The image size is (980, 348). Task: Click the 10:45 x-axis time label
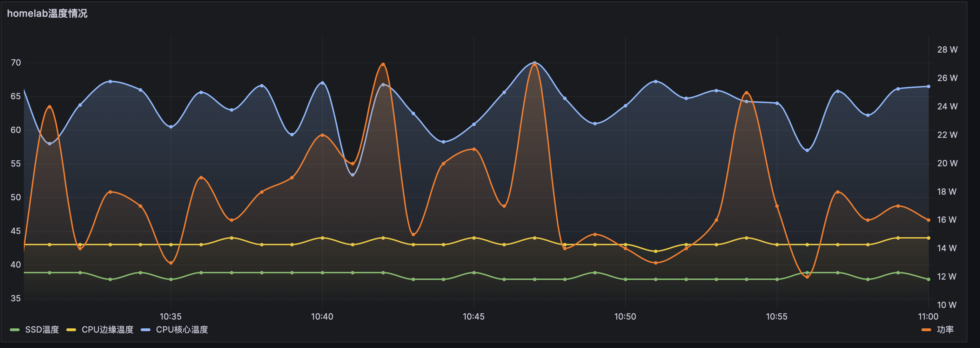point(474,316)
